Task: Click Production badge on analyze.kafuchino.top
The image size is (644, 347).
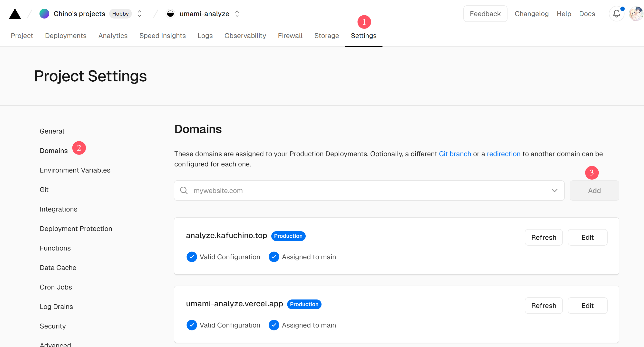Action: point(288,236)
